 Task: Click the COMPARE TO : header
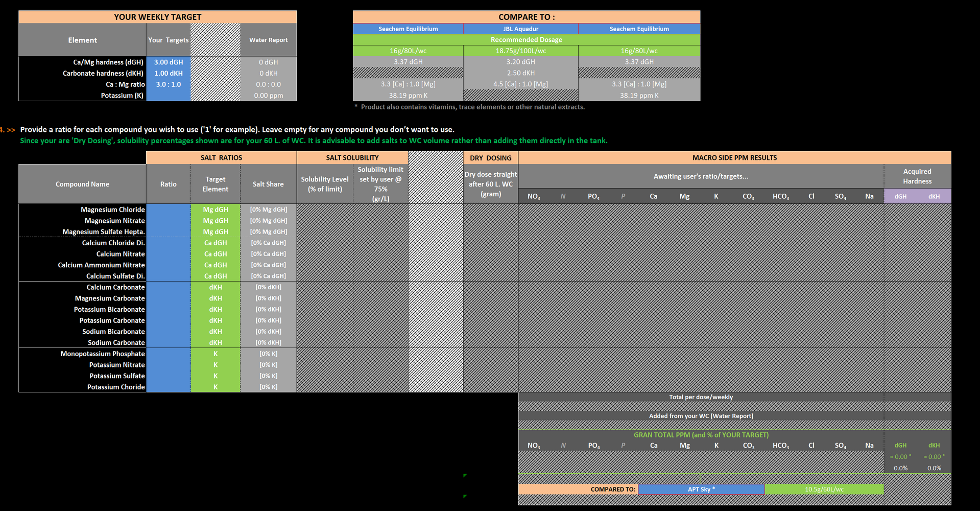(x=527, y=17)
